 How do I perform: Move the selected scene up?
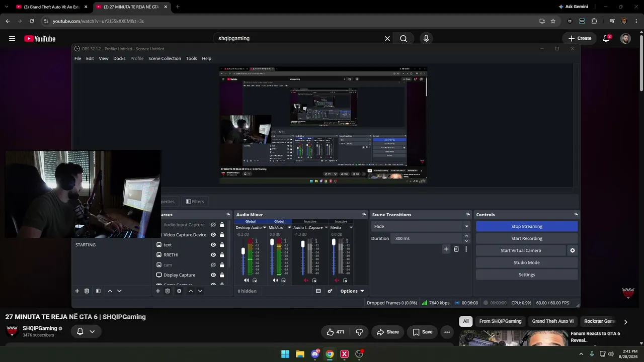coord(110,291)
